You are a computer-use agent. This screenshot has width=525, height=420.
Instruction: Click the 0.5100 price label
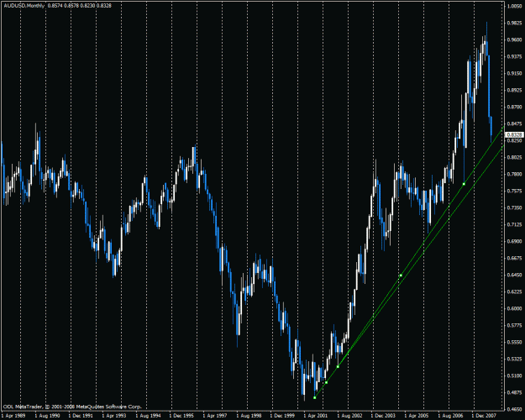(x=515, y=375)
